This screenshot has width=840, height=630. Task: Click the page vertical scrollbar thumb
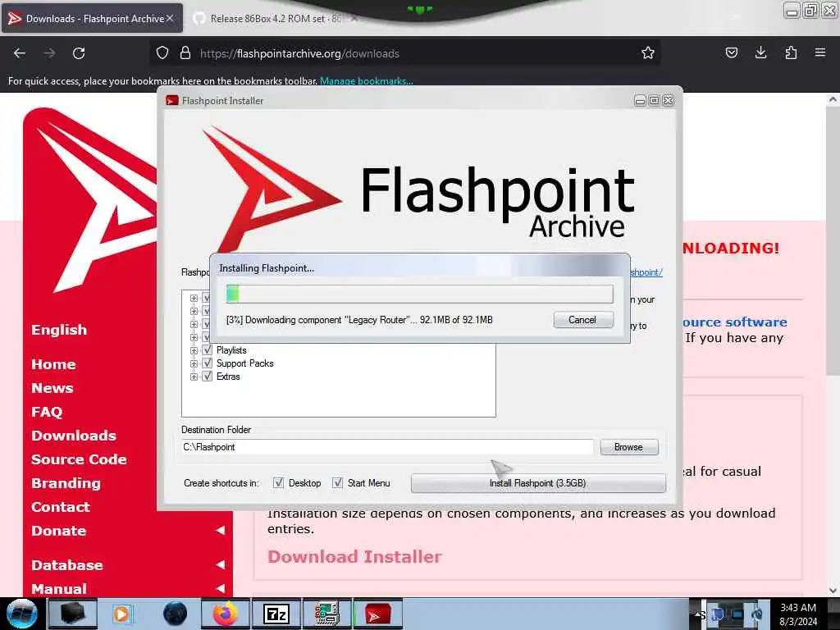[x=833, y=240]
